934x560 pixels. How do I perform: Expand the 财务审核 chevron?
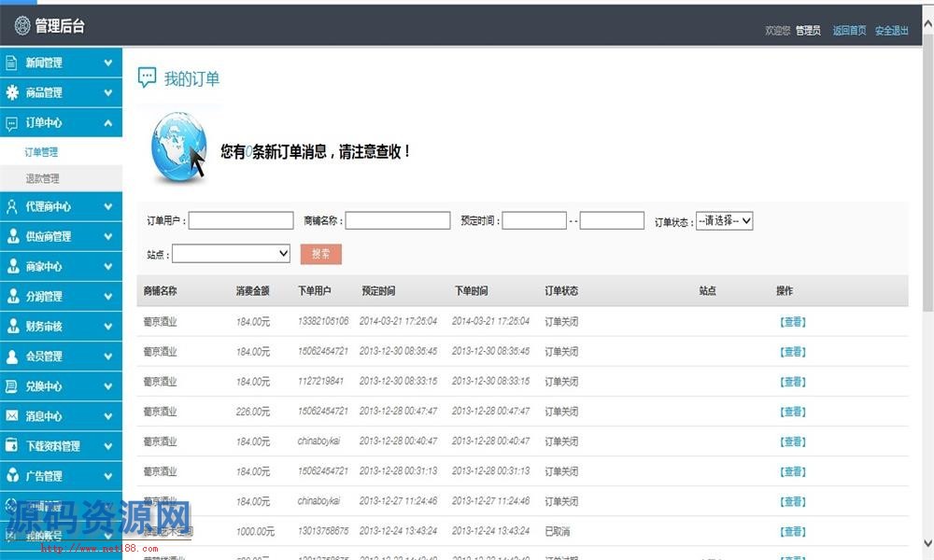pyautogui.click(x=107, y=326)
